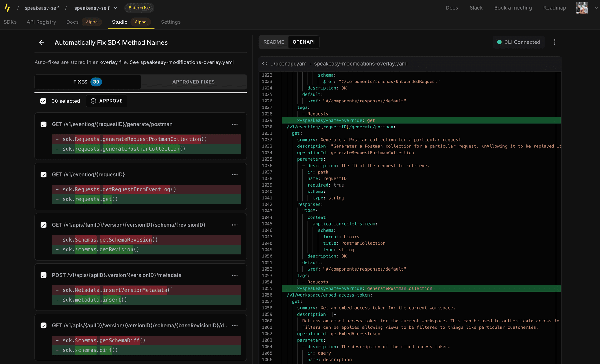The image size is (600, 364).
Task: Open more options for the POST metadata fix
Action: coord(235,275)
